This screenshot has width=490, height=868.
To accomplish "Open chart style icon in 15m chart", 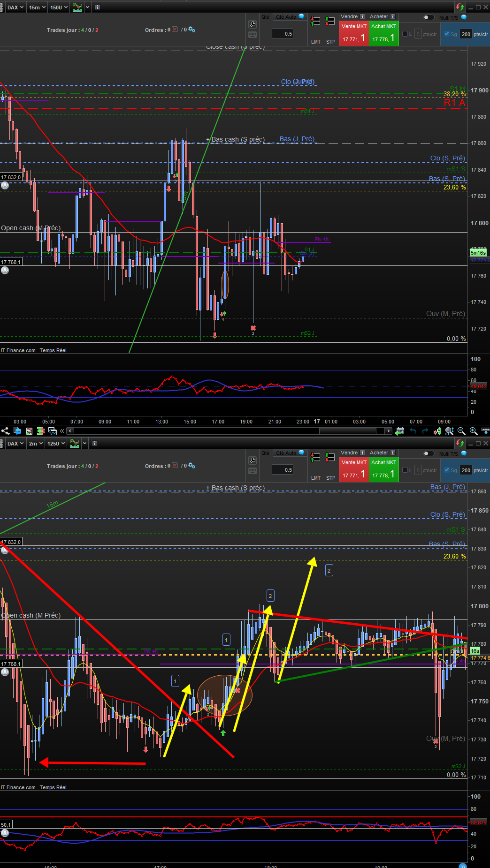I will pos(77,7).
